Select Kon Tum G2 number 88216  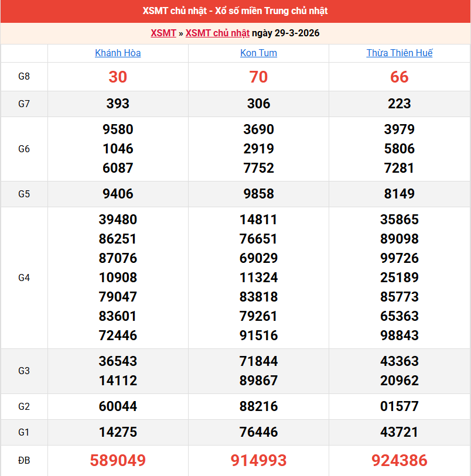pos(258,406)
